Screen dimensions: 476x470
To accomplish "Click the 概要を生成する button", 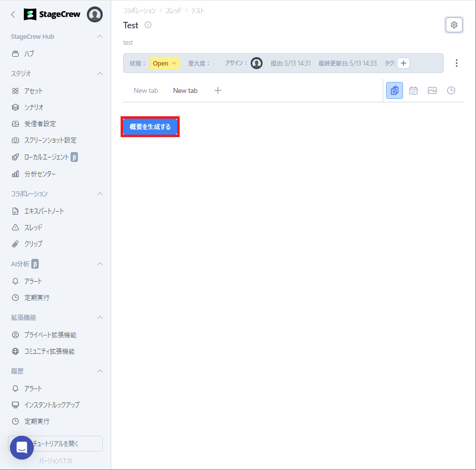I will pyautogui.click(x=150, y=127).
